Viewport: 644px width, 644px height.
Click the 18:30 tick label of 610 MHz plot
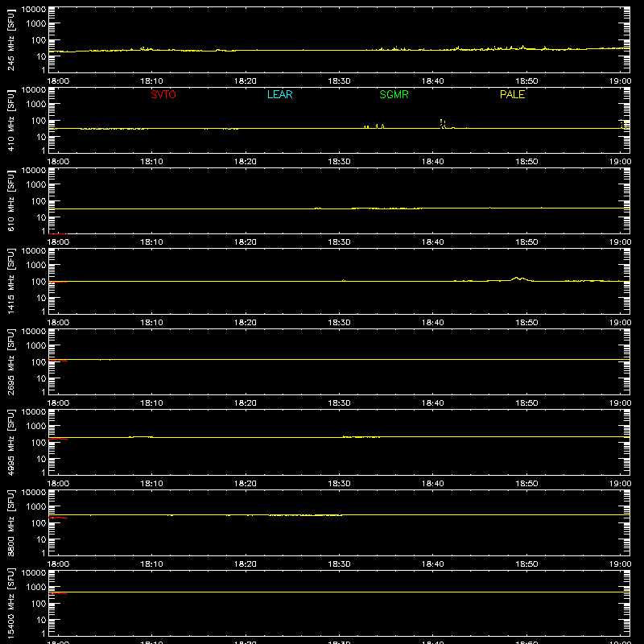click(x=339, y=242)
